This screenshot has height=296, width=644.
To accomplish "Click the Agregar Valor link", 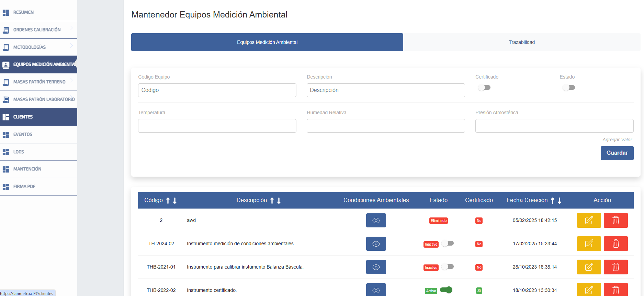I will tap(617, 140).
